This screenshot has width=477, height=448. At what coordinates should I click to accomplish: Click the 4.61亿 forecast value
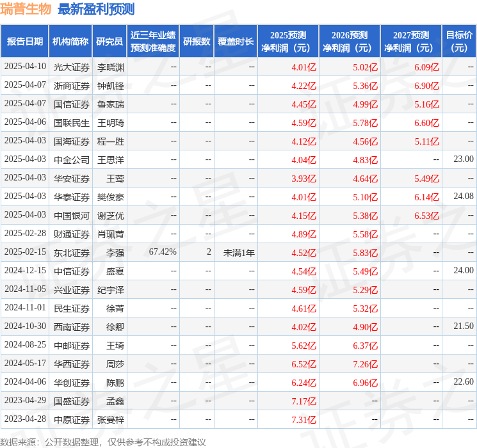pyautogui.click(x=303, y=308)
